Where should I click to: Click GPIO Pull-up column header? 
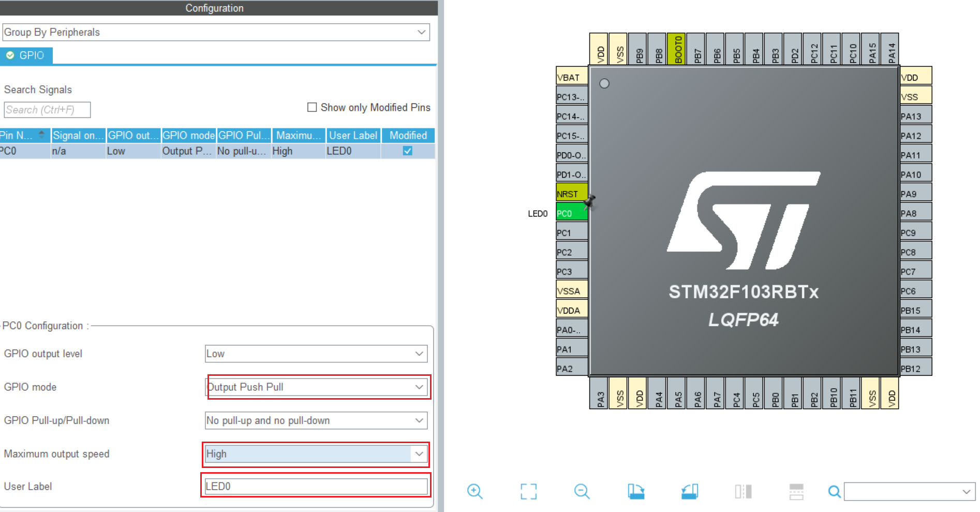click(244, 135)
